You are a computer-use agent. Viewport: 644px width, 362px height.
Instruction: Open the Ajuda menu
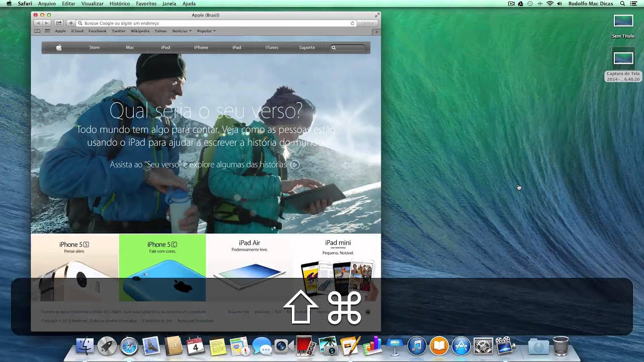[x=189, y=4]
